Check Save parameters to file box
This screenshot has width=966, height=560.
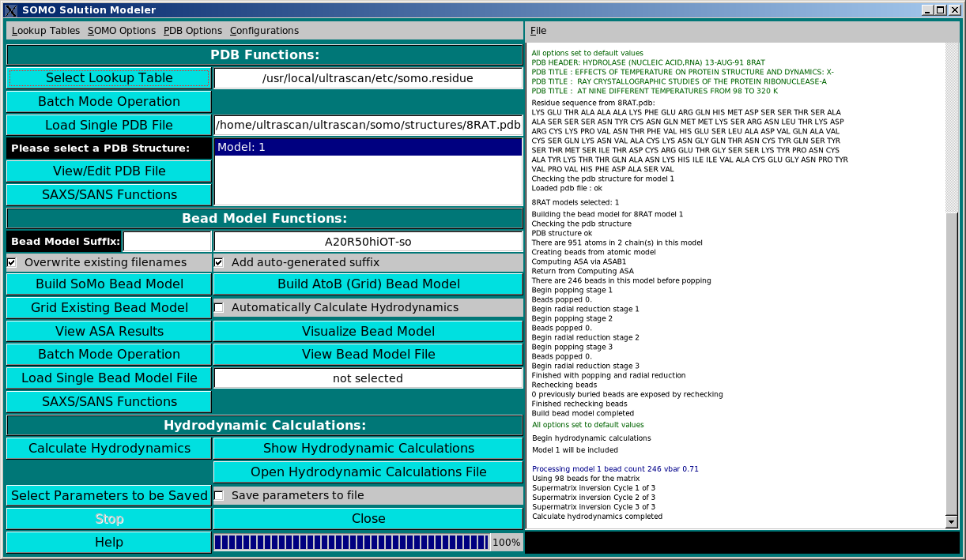click(219, 495)
